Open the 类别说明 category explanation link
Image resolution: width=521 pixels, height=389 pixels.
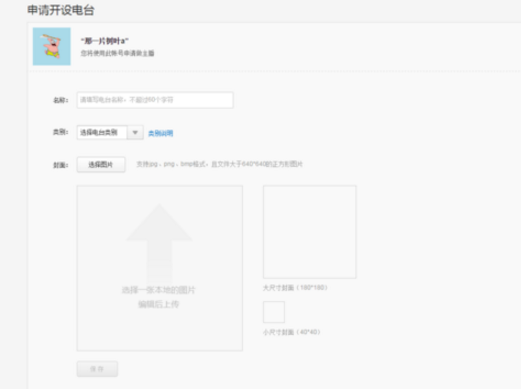(160, 133)
